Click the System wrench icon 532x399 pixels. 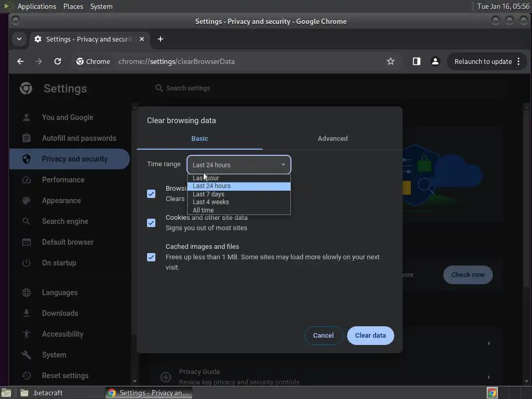[x=26, y=355]
